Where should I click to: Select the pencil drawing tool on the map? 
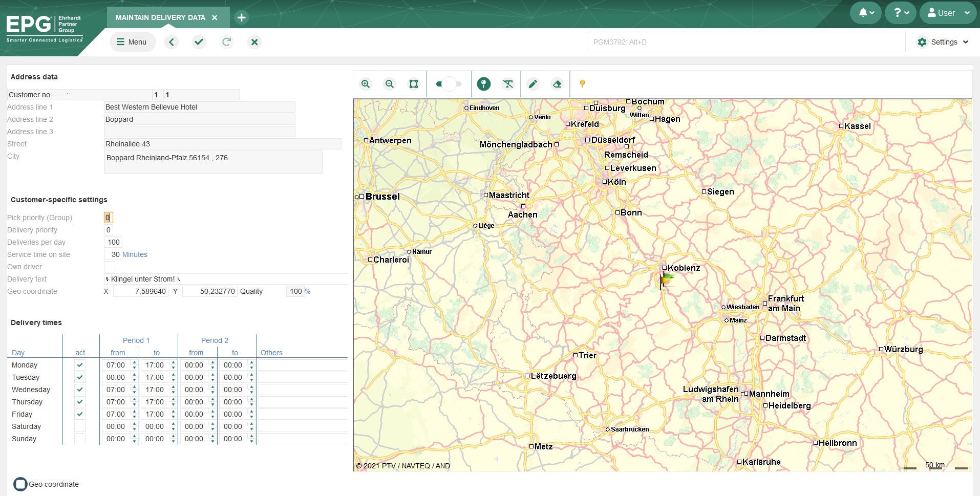(x=533, y=83)
